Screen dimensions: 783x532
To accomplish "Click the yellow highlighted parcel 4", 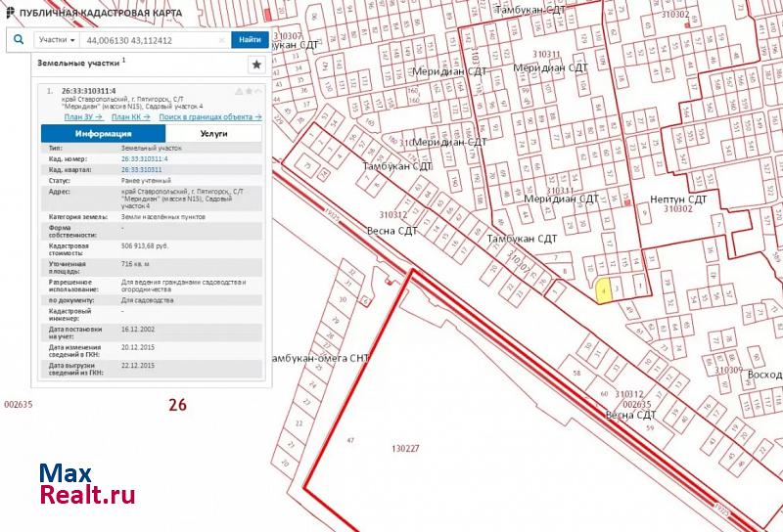I will point(606,290).
